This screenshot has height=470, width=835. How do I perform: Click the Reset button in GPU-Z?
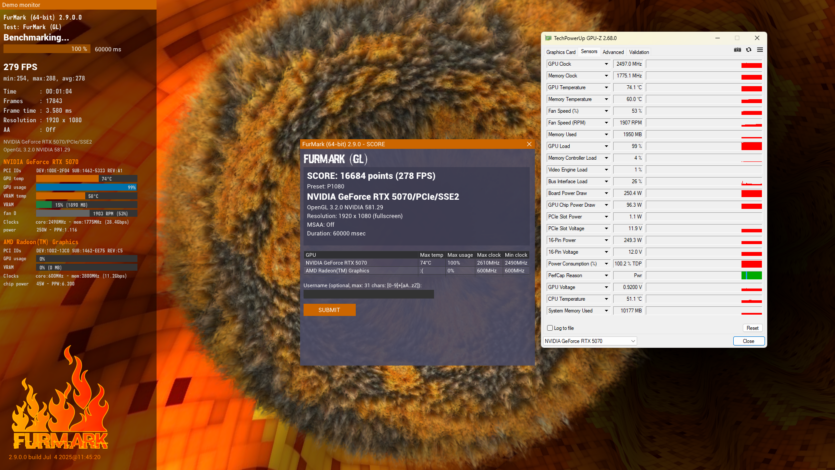751,328
